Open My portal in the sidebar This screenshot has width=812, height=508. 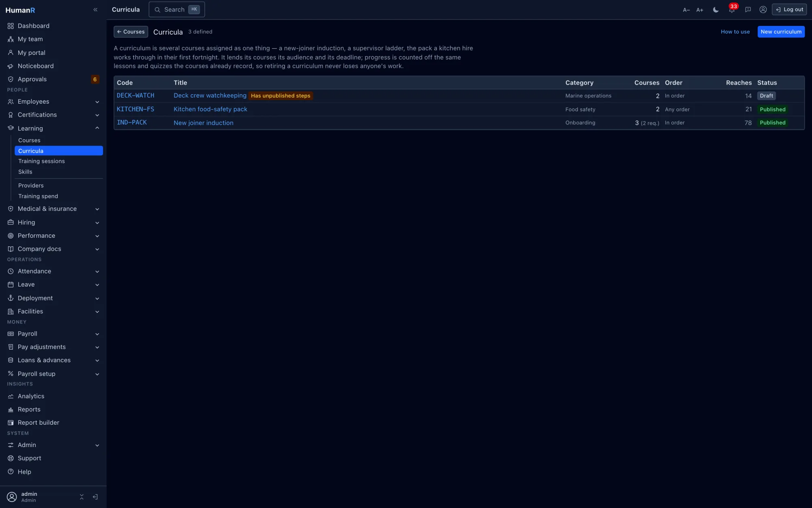click(x=53, y=53)
